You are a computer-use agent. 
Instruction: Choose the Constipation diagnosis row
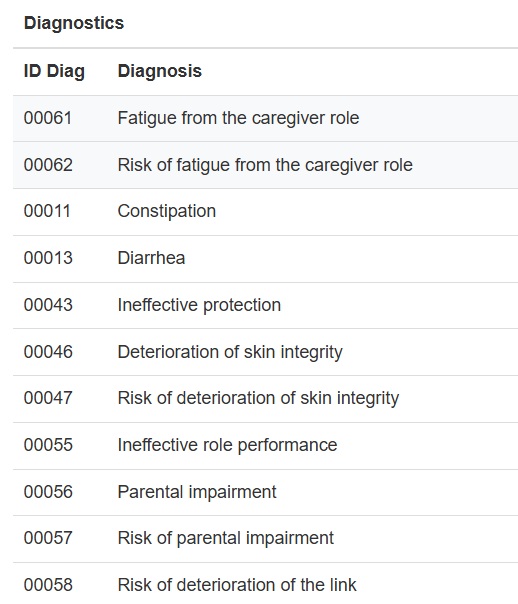pos(265,212)
